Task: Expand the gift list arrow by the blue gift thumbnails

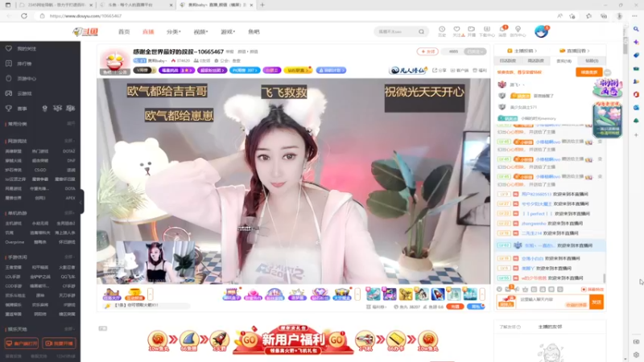Action: 482,294
